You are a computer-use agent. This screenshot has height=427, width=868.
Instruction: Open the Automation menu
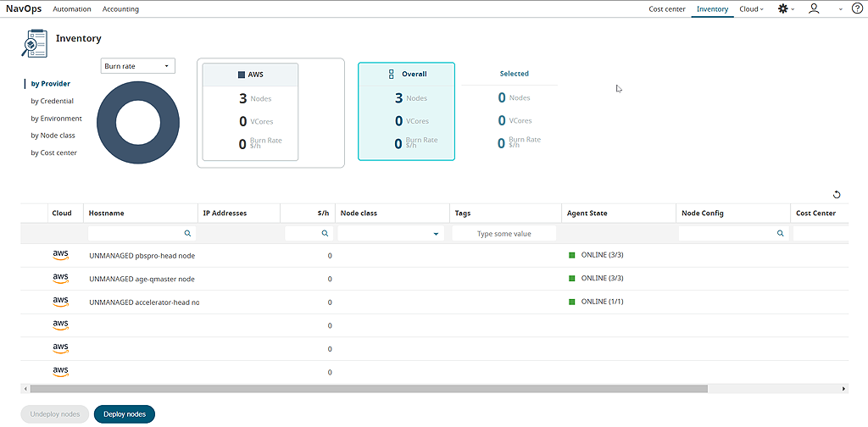tap(70, 9)
